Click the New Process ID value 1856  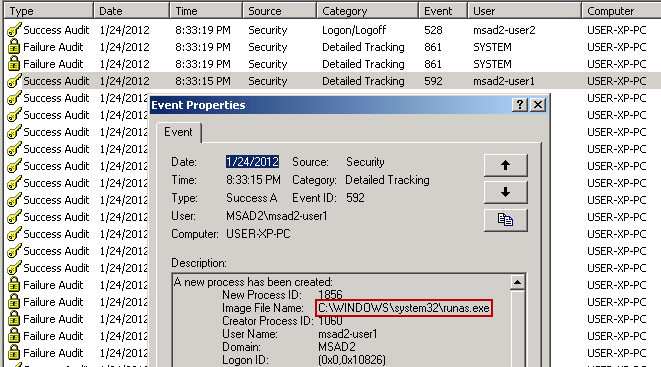330,294
